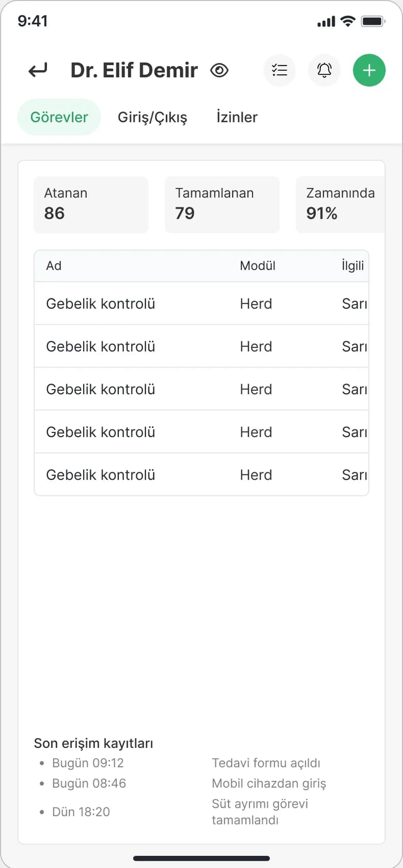Open the Tedavi formu açıldı log entry
Screen dimensions: 403x868
[266, 763]
